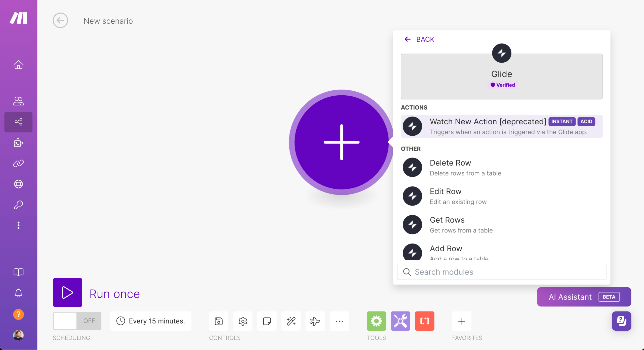The height and width of the screenshot is (350, 644).
Task: Select the Get Rows module
Action: pos(502,225)
